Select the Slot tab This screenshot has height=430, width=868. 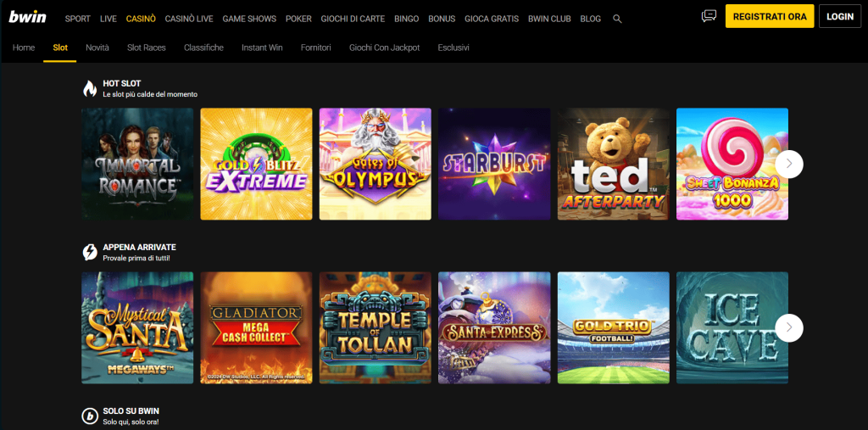[60, 47]
